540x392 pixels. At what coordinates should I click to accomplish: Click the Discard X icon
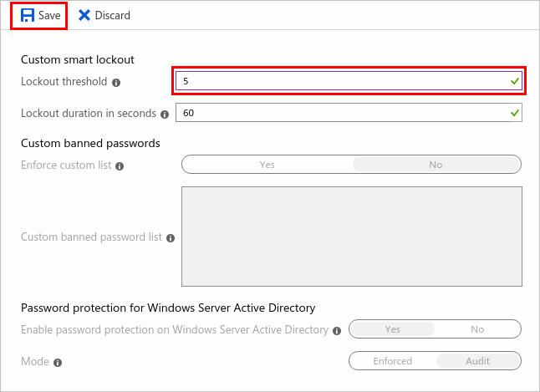point(84,15)
